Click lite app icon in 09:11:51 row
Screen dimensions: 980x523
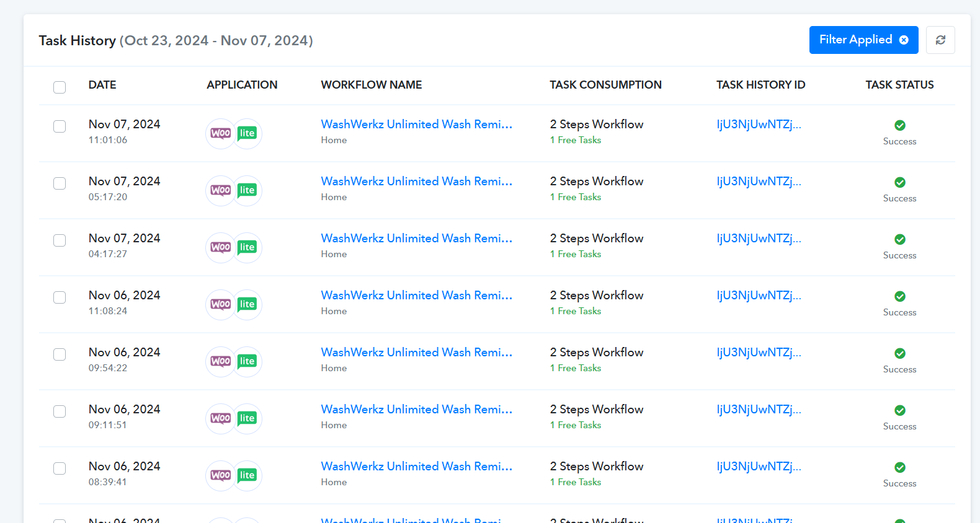click(247, 418)
